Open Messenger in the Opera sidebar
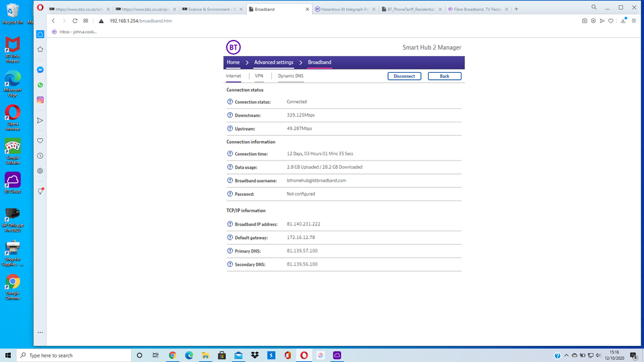644x362 pixels. pos(40,70)
